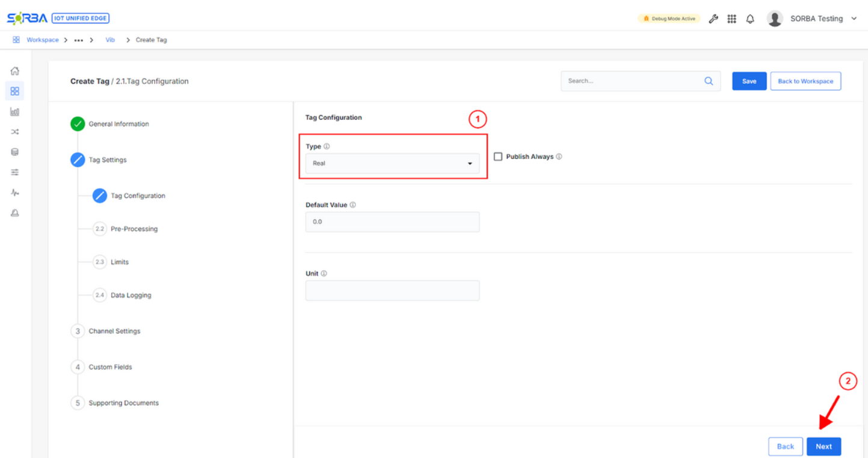Open the database icon in the sidebar
This screenshot has height=458, width=868.
tap(15, 151)
